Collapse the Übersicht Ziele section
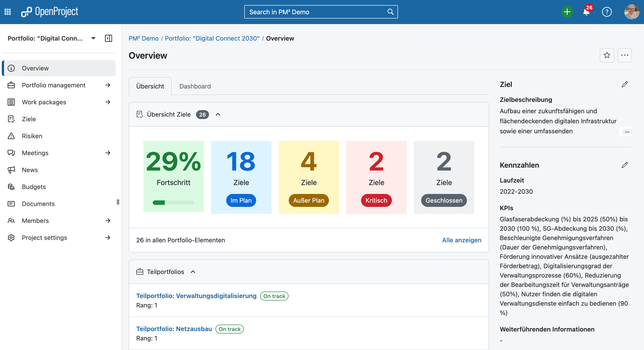 218,114
